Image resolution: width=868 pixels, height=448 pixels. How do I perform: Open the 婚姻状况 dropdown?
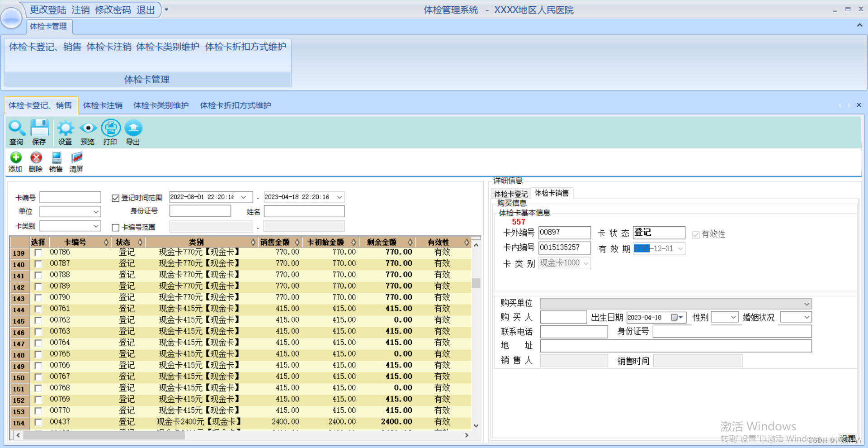807,317
